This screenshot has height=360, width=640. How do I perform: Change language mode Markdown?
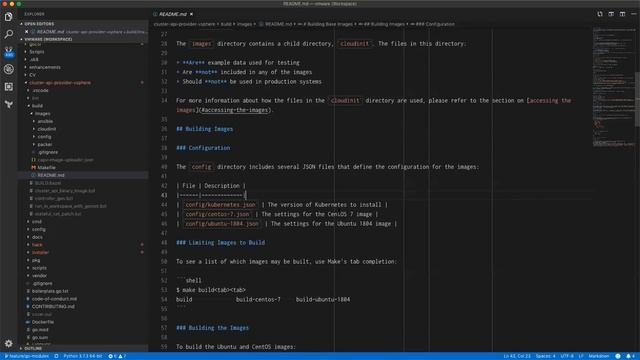point(599,356)
